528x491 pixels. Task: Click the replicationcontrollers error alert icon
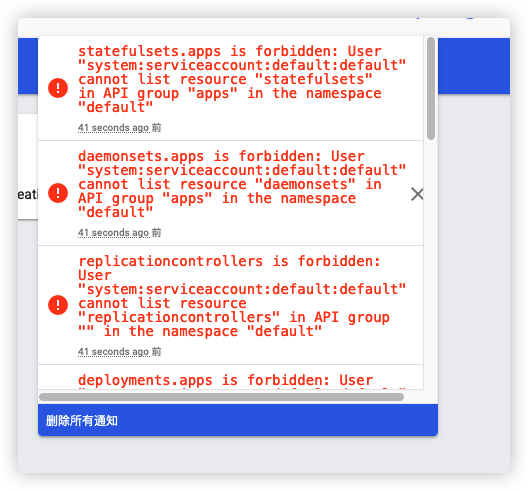coord(58,305)
